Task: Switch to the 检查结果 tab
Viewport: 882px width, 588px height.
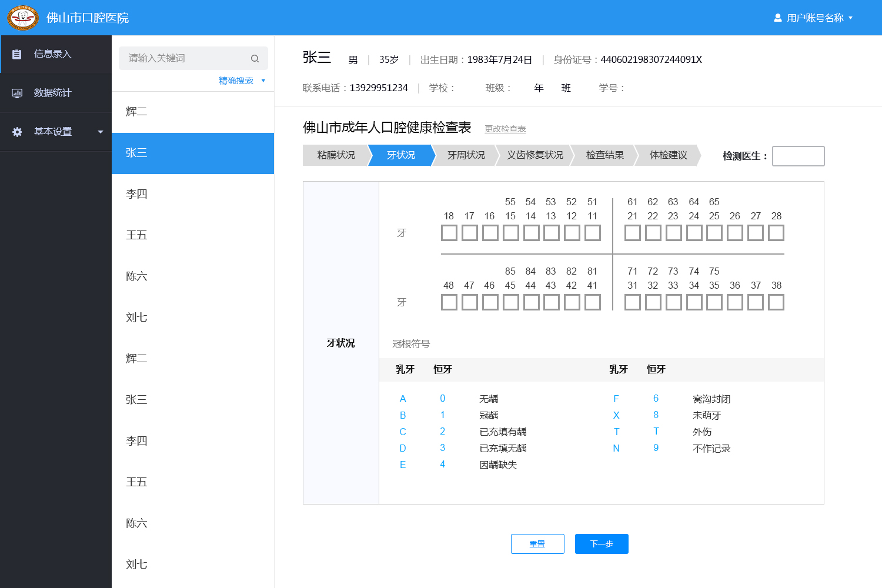Action: point(604,155)
